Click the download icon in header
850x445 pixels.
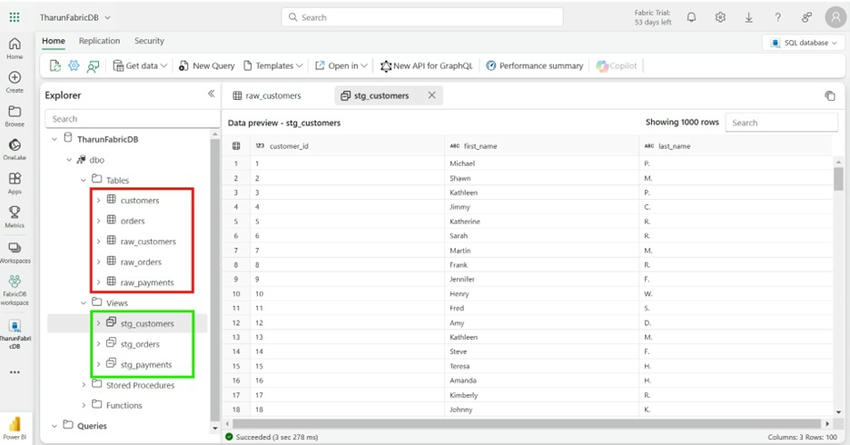pos(749,17)
